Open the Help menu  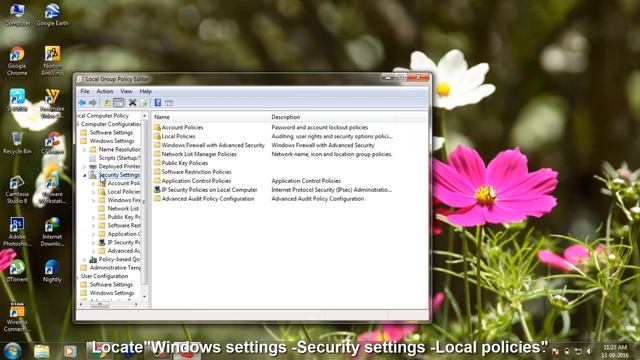[x=145, y=91]
